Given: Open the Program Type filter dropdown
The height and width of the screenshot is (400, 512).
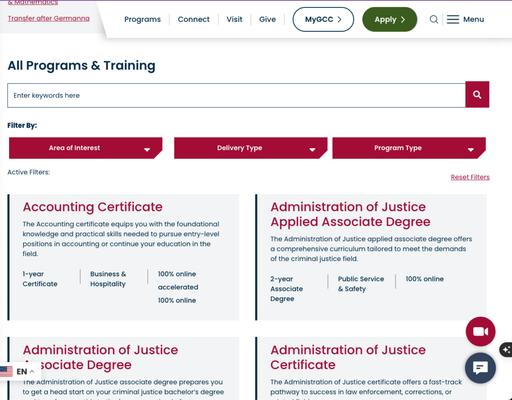Looking at the screenshot, I should pos(409,148).
